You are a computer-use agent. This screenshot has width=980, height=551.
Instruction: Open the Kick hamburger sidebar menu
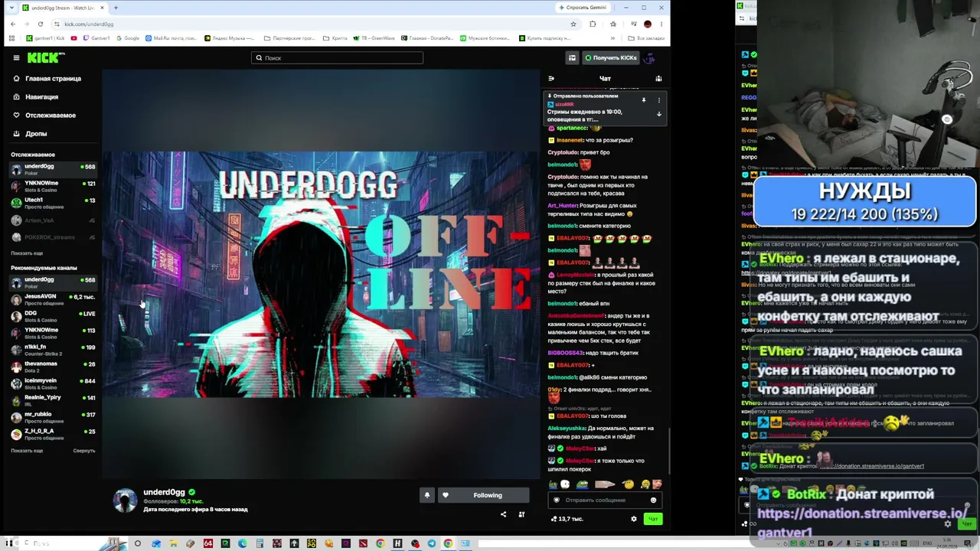(x=16, y=57)
